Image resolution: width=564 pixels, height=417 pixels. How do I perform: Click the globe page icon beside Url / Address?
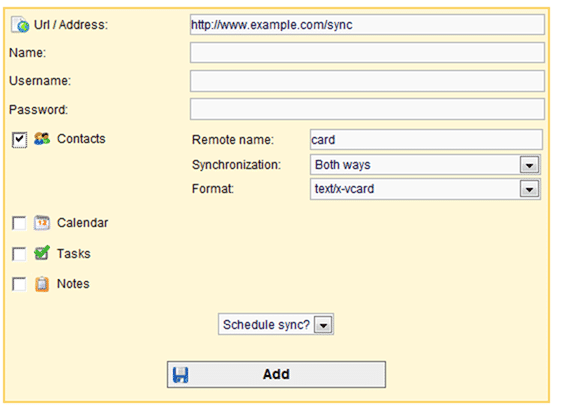coord(20,25)
